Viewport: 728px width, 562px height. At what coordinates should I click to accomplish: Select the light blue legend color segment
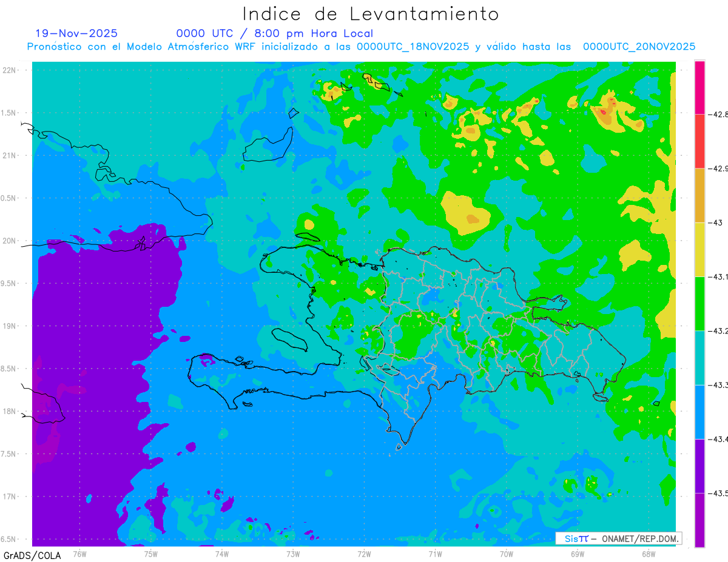click(x=699, y=412)
